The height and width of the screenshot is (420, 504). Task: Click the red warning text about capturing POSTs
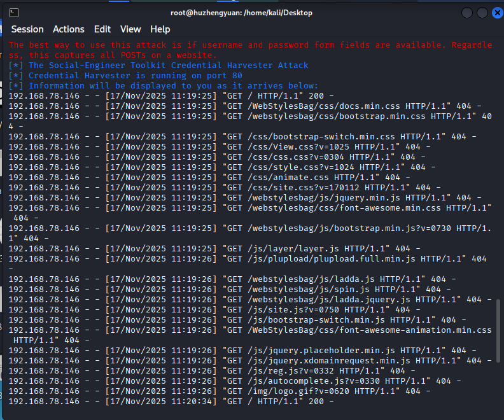250,50
